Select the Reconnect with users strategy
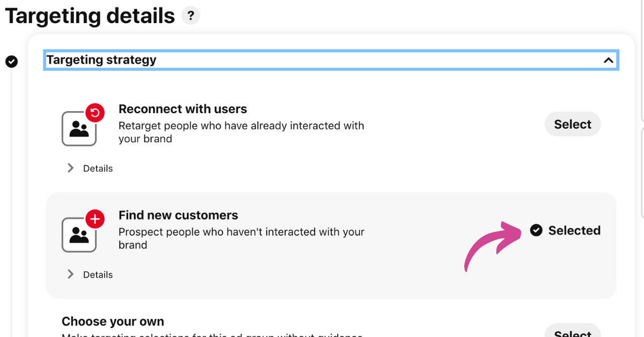 pyautogui.click(x=573, y=124)
